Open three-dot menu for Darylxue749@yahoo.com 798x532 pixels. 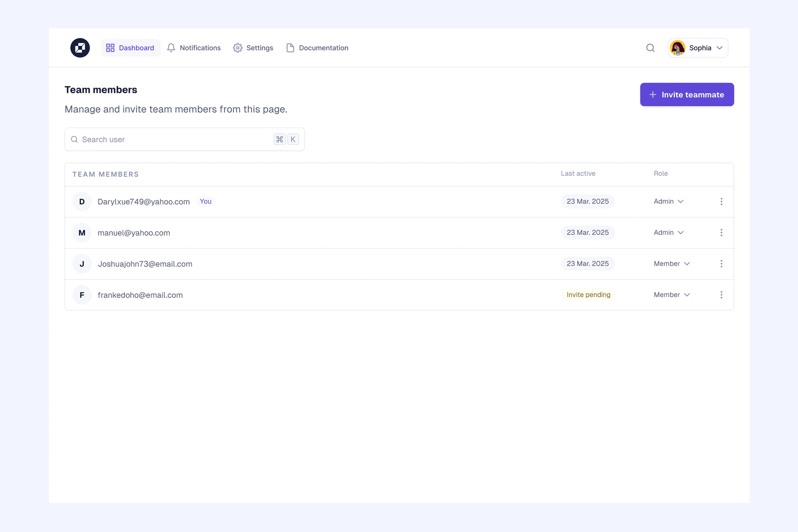pyautogui.click(x=721, y=201)
